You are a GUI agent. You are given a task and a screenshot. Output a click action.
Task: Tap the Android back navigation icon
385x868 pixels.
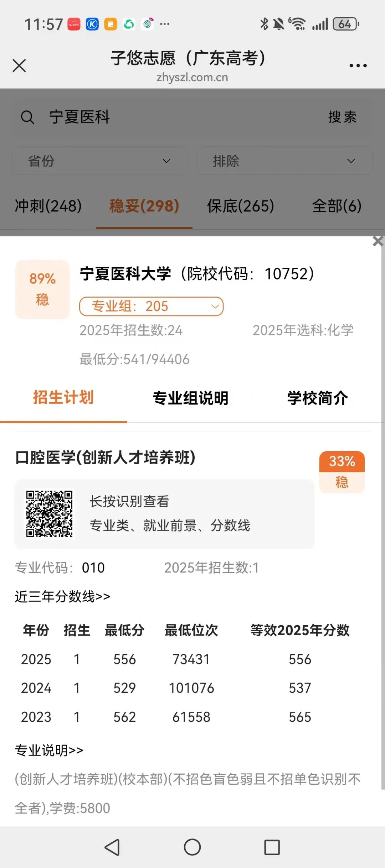click(112, 847)
